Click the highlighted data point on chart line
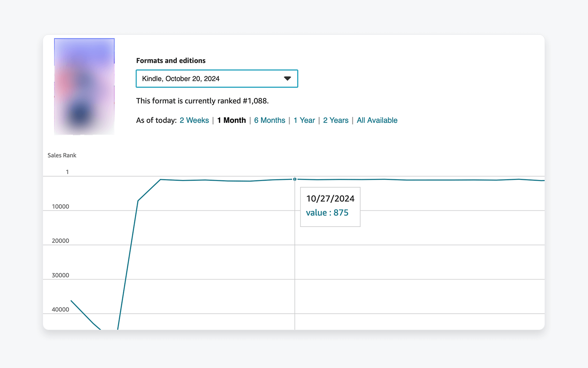Viewport: 588px width, 368px height. [x=295, y=179]
